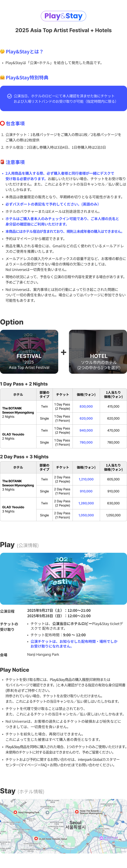Click the 830,000 price for Botanik Twin
127x868 pixels.
[x=86, y=406]
